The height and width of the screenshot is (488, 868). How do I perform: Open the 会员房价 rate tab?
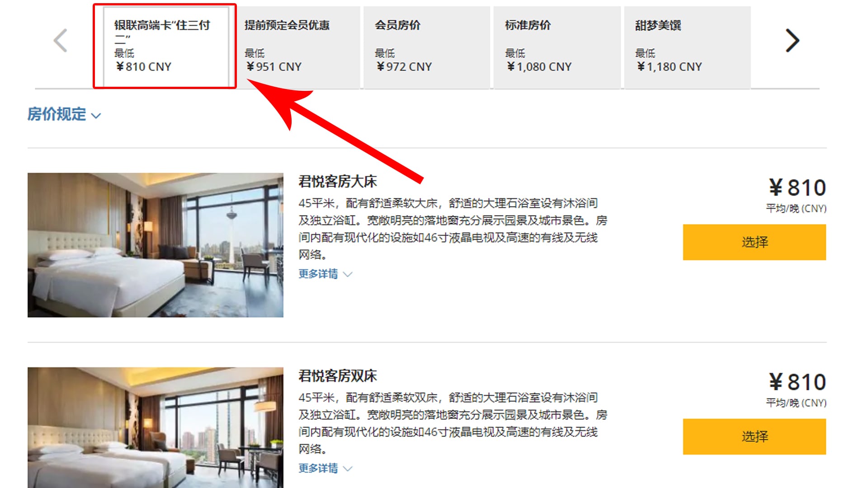point(427,47)
